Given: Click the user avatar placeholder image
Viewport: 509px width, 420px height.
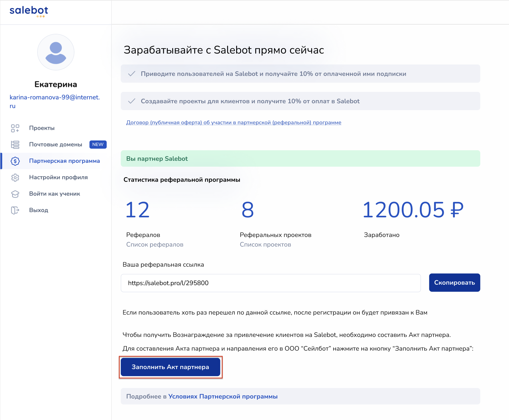Looking at the screenshot, I should point(56,52).
